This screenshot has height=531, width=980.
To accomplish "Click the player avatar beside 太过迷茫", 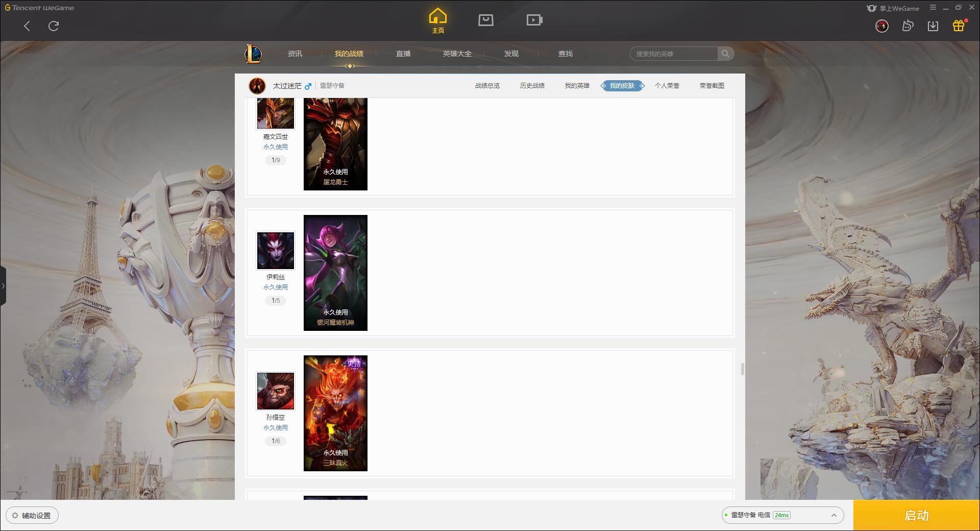I will (257, 86).
